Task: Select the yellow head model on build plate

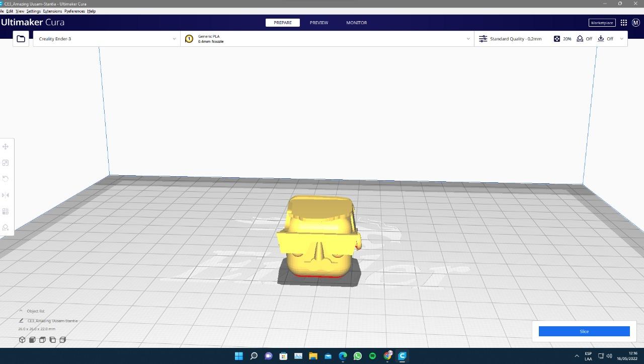Action: point(318,237)
